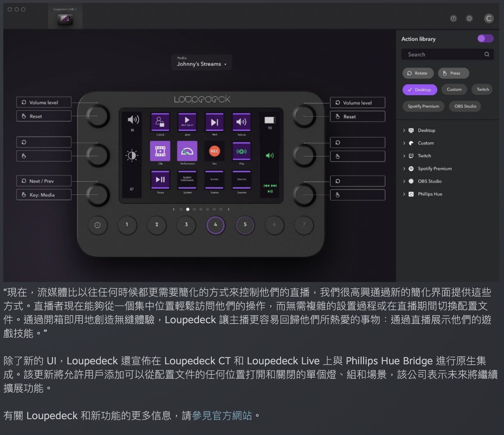
Task: Tap the Play stream touch button
Action: tap(242, 151)
